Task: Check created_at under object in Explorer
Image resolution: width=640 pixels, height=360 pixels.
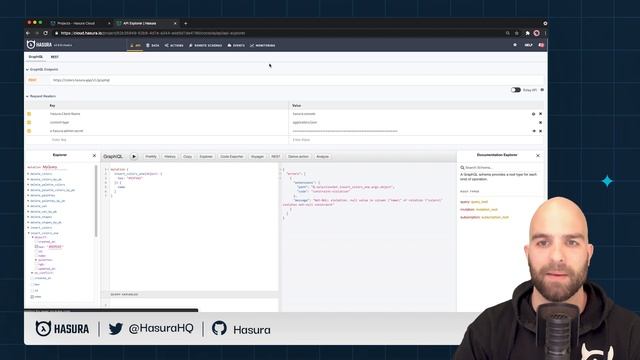Action: tap(36, 242)
